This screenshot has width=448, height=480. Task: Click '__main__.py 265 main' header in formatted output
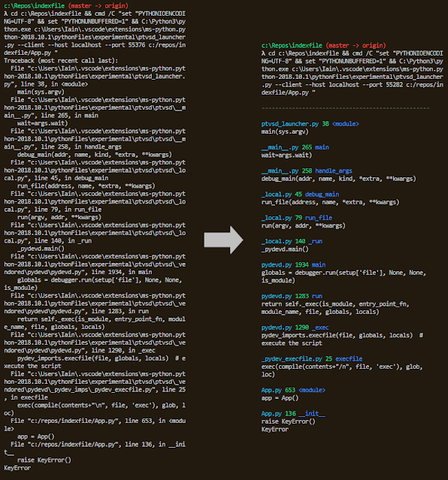(x=295, y=147)
